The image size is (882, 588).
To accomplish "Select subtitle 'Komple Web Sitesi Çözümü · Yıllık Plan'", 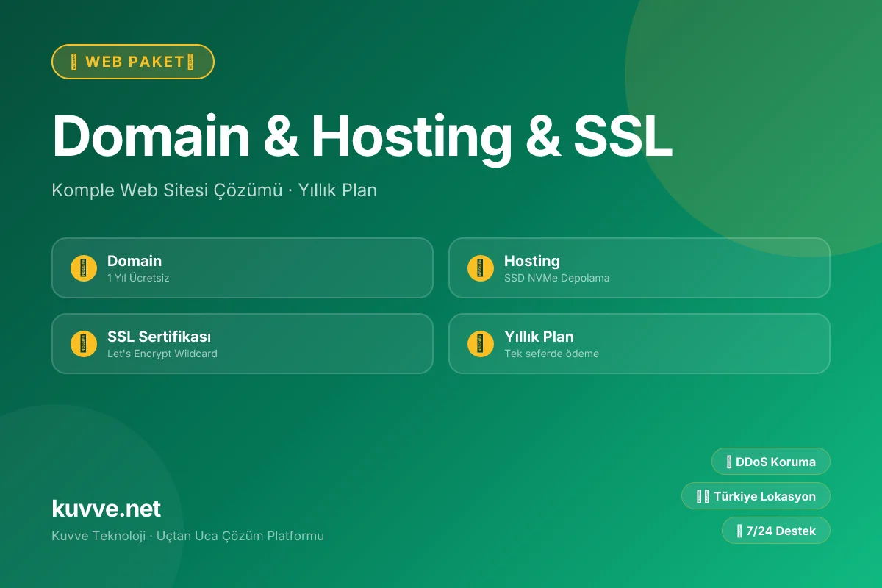I will tap(215, 190).
